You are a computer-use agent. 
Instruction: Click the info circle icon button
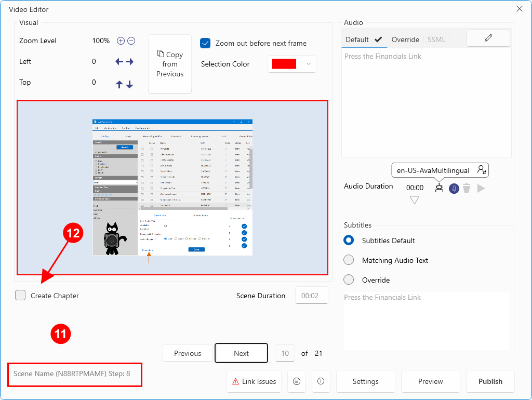(321, 381)
